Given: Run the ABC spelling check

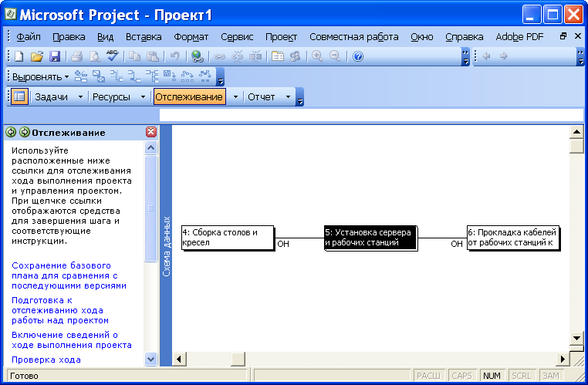Looking at the screenshot, I should [112, 56].
